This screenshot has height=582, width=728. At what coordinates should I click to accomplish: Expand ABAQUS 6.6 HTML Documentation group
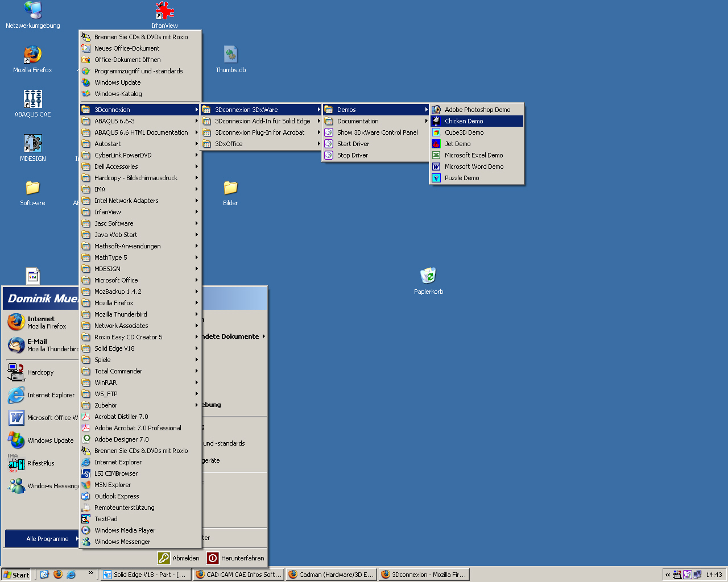tap(140, 132)
